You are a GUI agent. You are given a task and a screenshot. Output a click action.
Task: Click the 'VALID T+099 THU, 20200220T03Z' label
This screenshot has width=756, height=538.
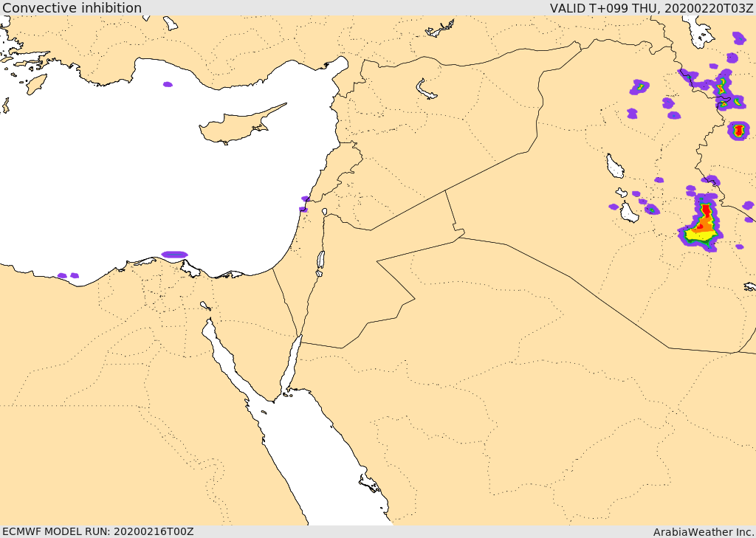[651, 8]
